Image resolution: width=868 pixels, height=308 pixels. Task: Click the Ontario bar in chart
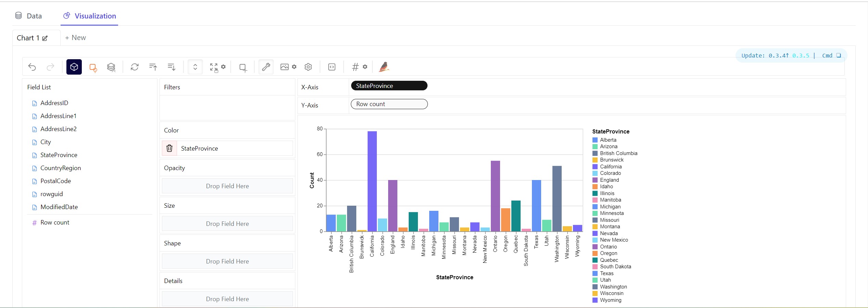(495, 196)
